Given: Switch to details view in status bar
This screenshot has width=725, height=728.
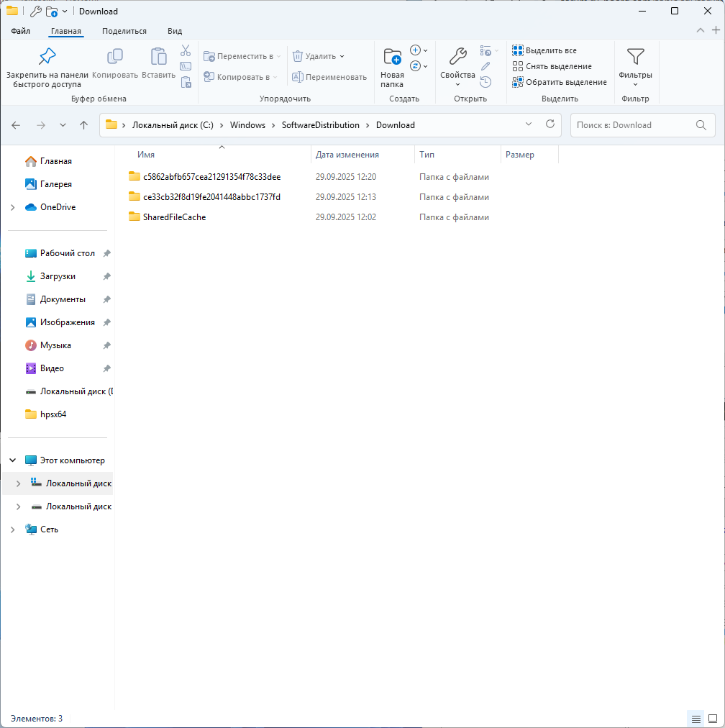Looking at the screenshot, I should 696,719.
